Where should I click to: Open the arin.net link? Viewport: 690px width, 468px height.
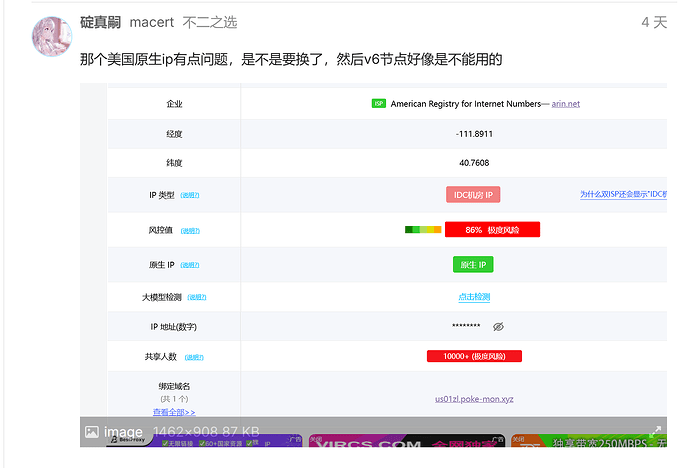(x=565, y=104)
